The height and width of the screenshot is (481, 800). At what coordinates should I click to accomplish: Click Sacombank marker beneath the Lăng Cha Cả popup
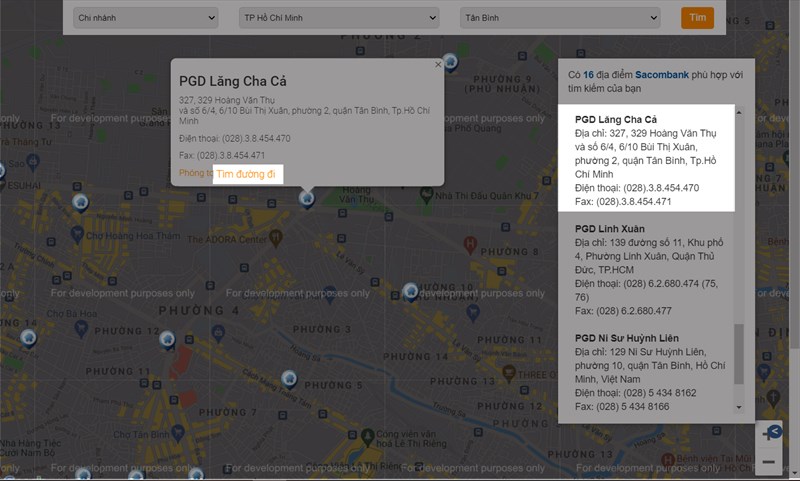coord(307,198)
